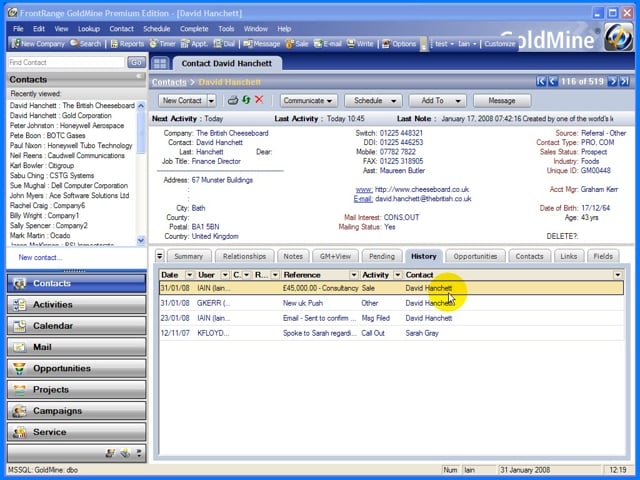The height and width of the screenshot is (480, 640).
Task: Click in the Find Contact field
Action: tap(66, 62)
